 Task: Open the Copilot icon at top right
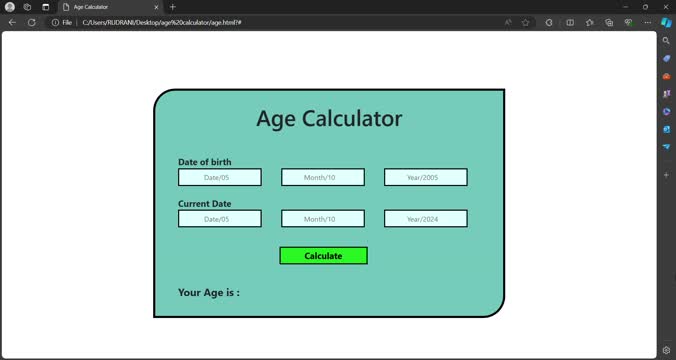pyautogui.click(x=667, y=22)
